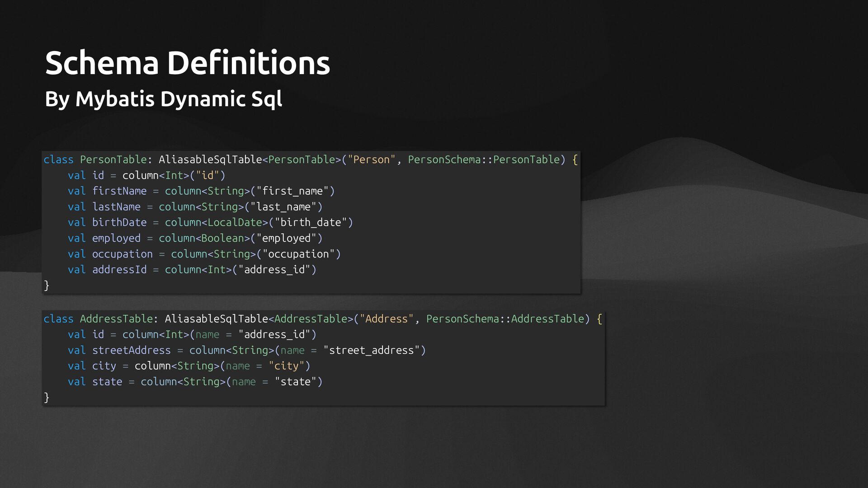Viewport: 868px width, 488px height.
Task: Click the closing brace of PersonTable class
Action: click(x=47, y=286)
